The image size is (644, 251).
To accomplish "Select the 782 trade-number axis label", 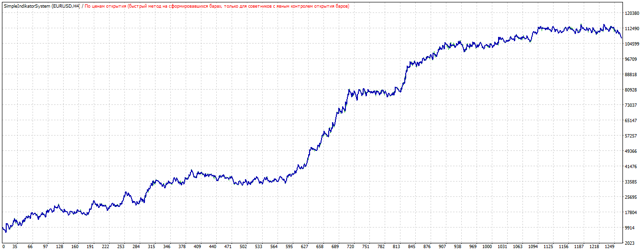I will coord(381,247).
